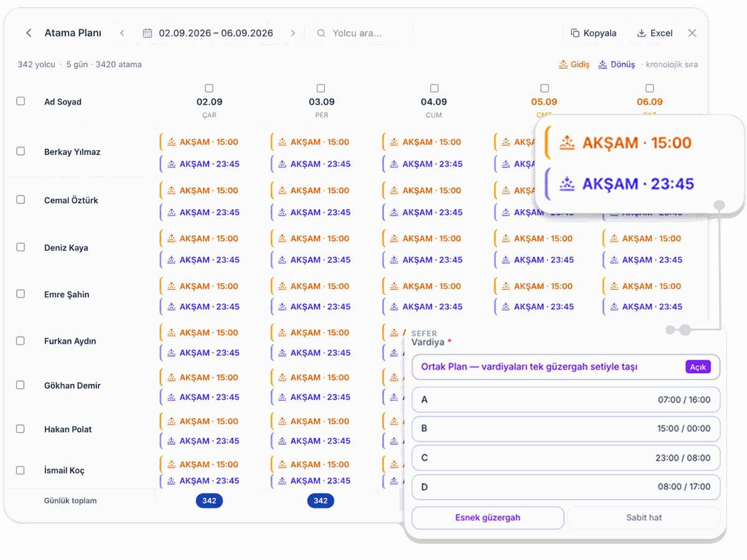Go to the next date range

(x=293, y=33)
